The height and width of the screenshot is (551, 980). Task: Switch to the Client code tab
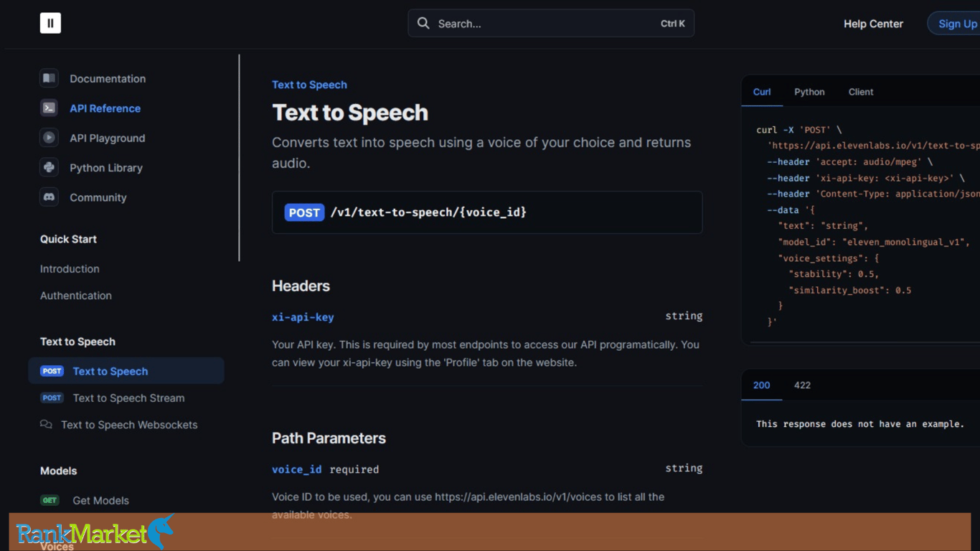click(861, 92)
